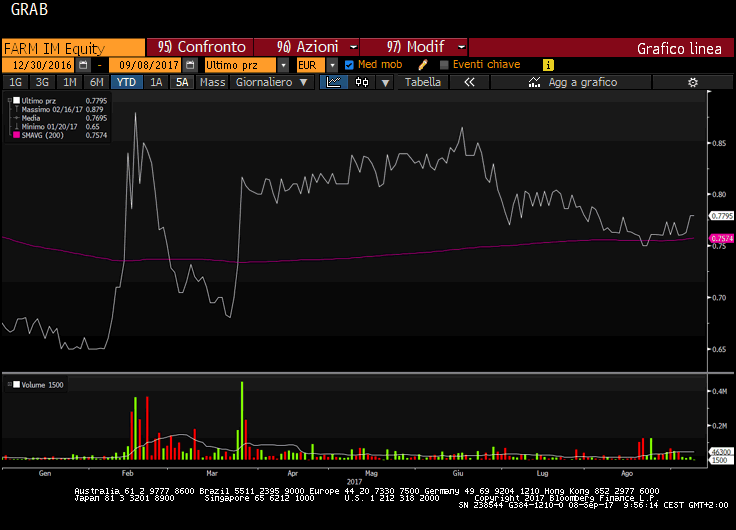
Task: Toggle the Med mob checkbox
Action: 349,65
